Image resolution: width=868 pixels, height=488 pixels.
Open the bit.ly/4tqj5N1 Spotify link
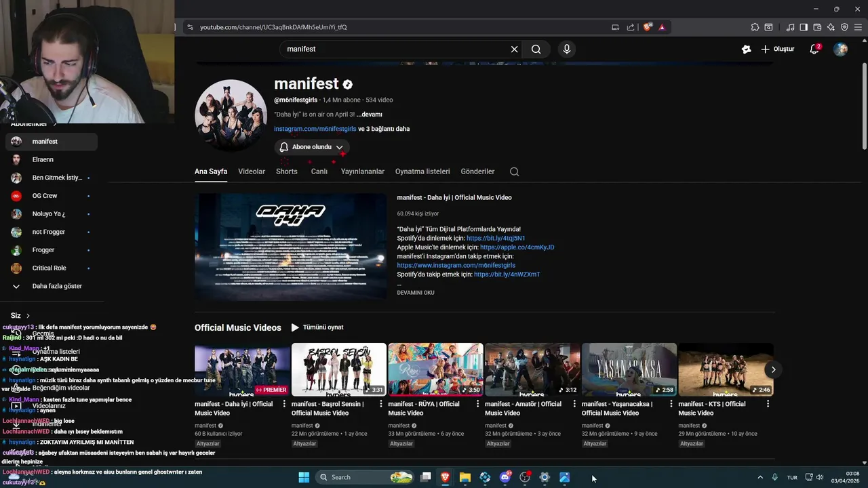[496, 239]
